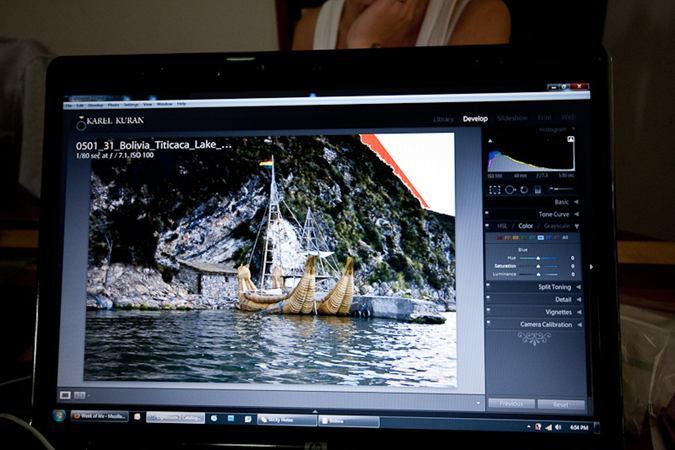
Task: Select Before/After view in the toolbar
Action: [x=80, y=395]
